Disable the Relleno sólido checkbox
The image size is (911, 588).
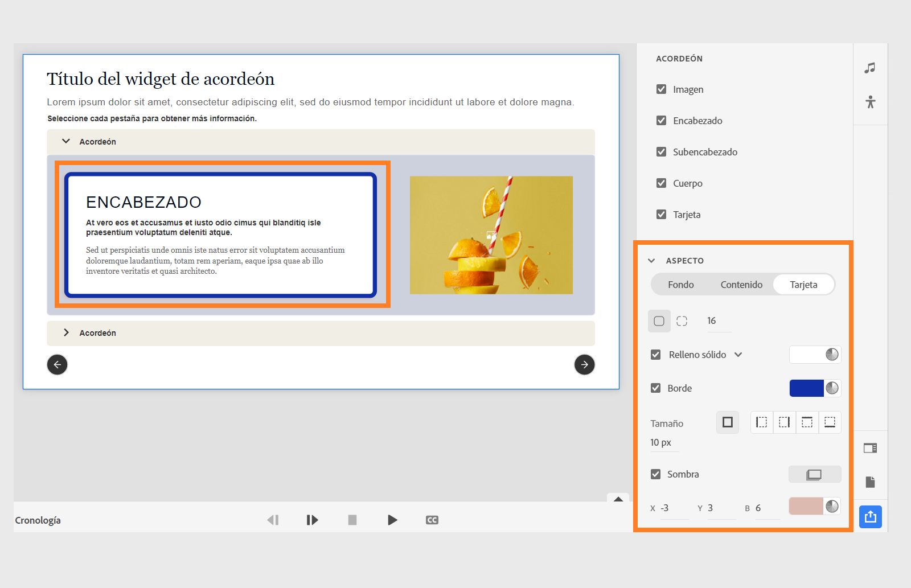point(655,355)
